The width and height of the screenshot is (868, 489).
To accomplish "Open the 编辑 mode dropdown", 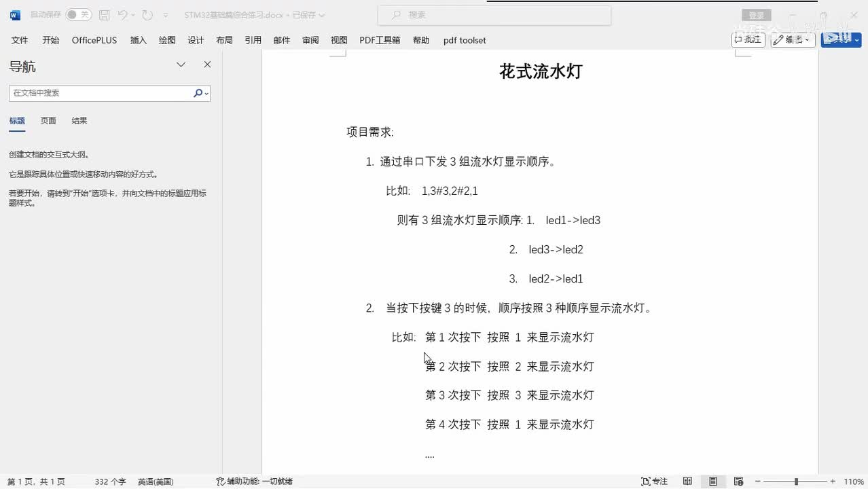I will click(x=793, y=39).
